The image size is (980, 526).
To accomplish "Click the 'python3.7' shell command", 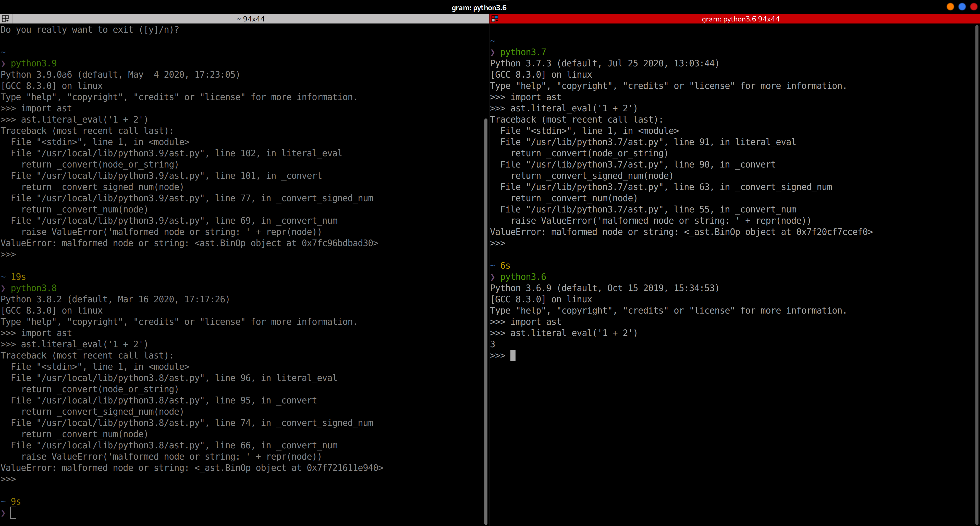I will tap(523, 52).
